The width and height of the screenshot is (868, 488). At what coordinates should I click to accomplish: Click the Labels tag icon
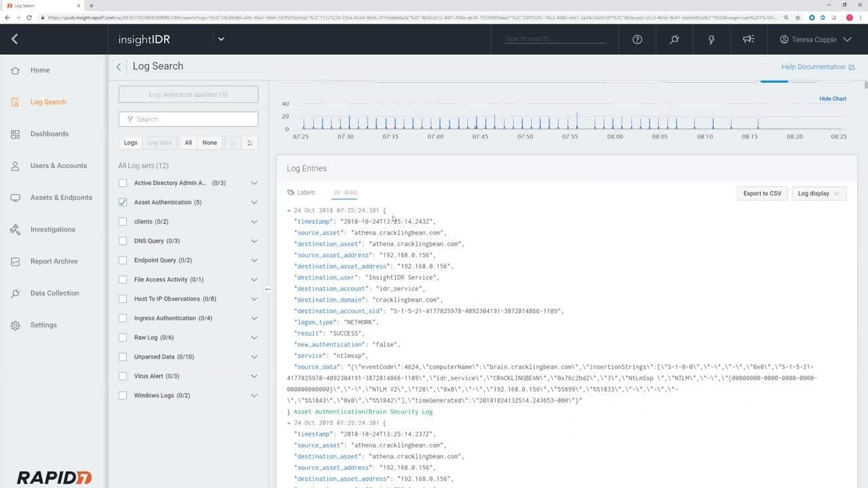(x=291, y=192)
